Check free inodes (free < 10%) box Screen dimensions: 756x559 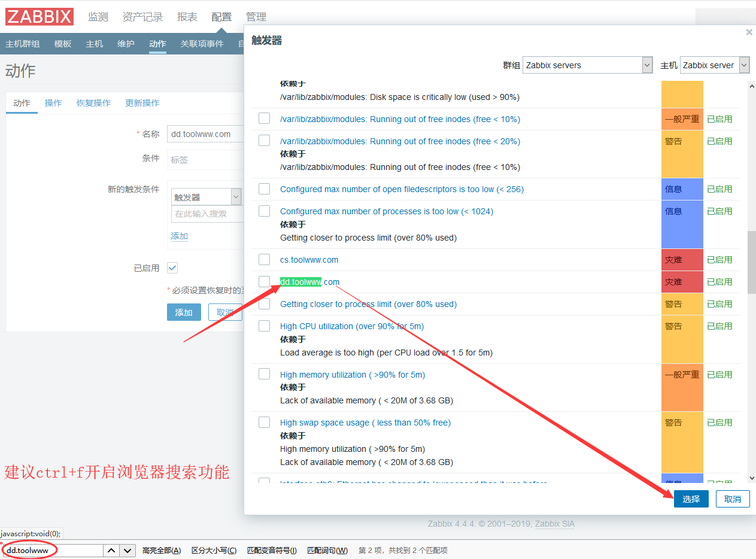[264, 119]
